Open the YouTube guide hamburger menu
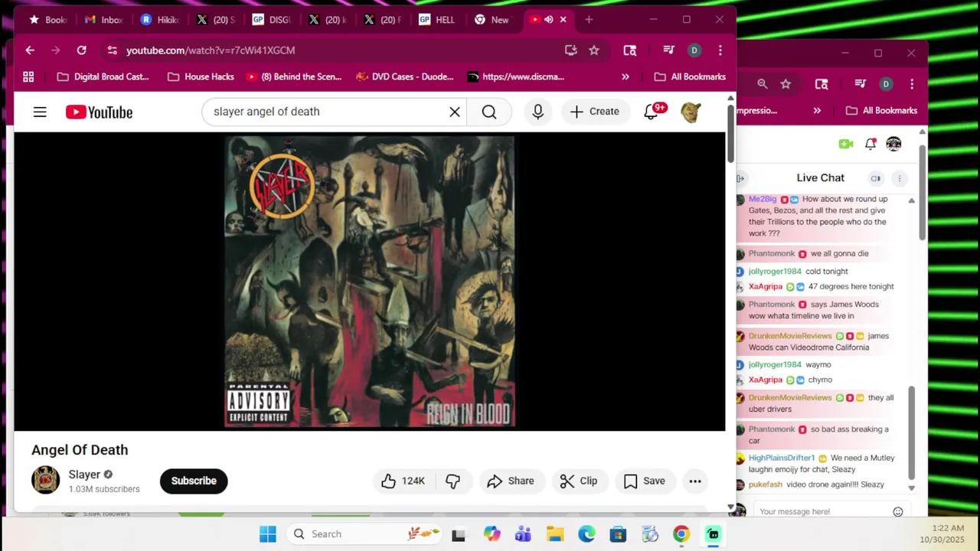Viewport: 980px width, 551px height. tap(40, 112)
